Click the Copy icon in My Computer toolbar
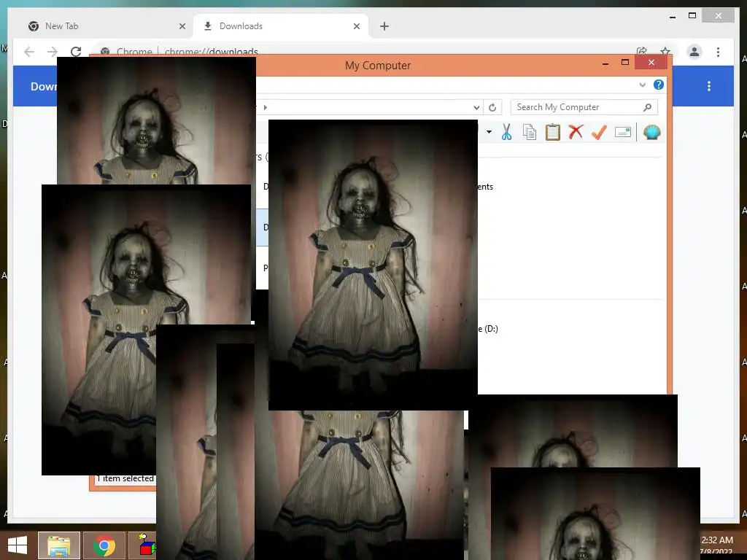 (x=530, y=132)
